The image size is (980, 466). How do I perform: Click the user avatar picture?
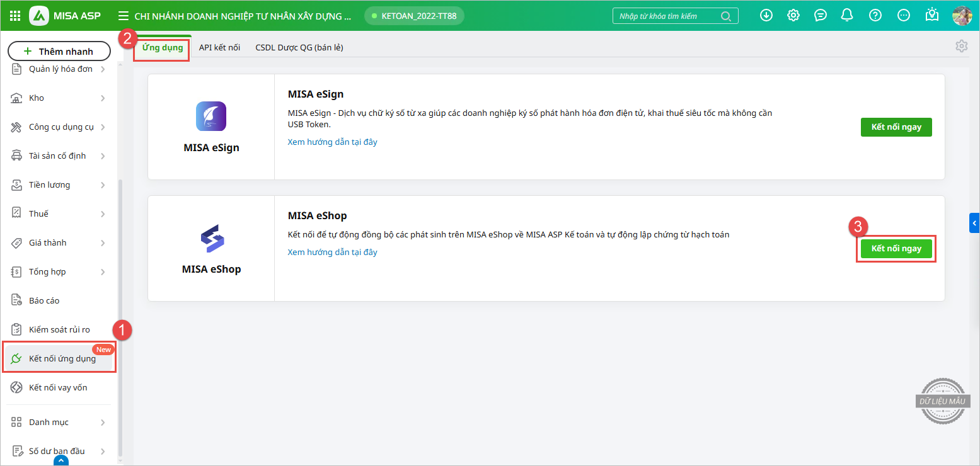coord(962,16)
